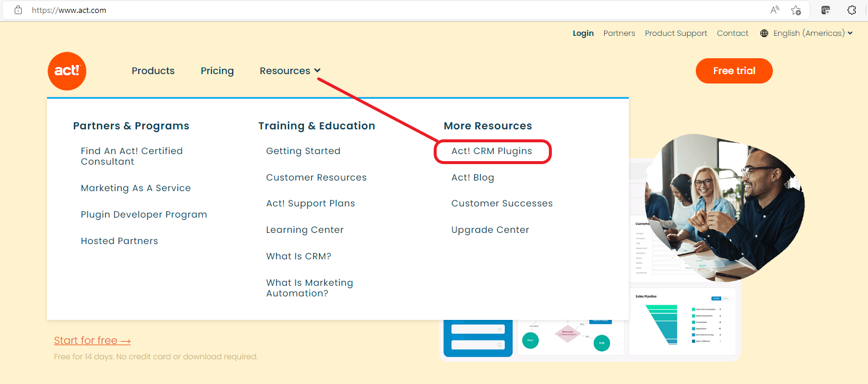Screen dimensions: 868x384
Task: Click the Free trial button
Action: point(734,71)
